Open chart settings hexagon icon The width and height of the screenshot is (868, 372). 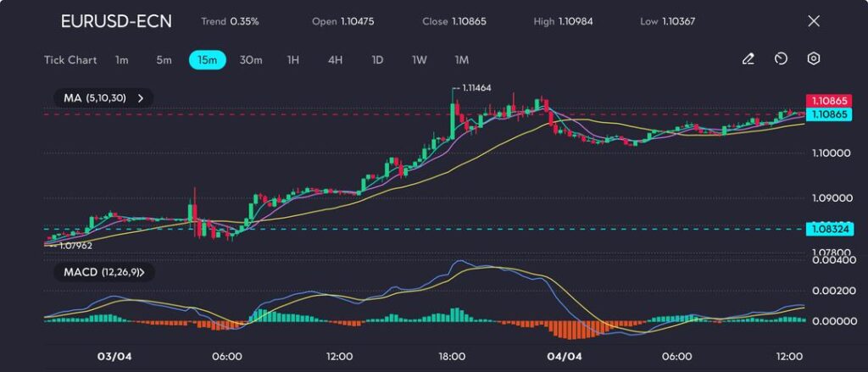tap(813, 59)
